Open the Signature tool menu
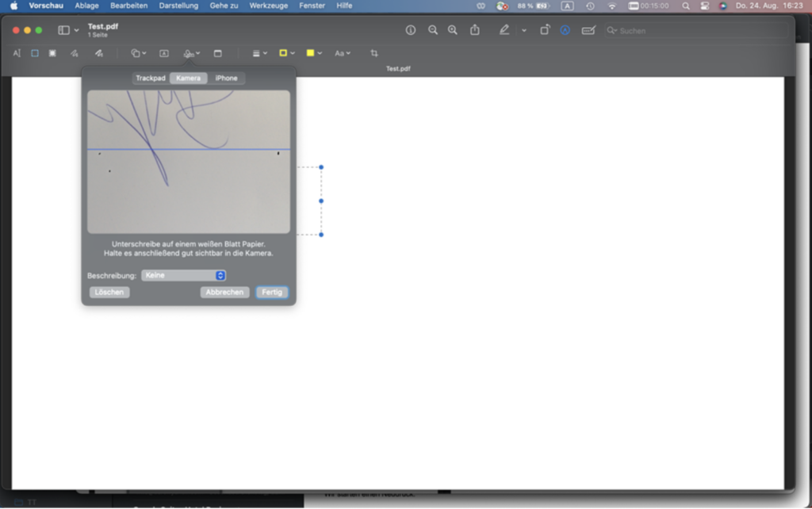This screenshot has height=509, width=812. (x=192, y=53)
